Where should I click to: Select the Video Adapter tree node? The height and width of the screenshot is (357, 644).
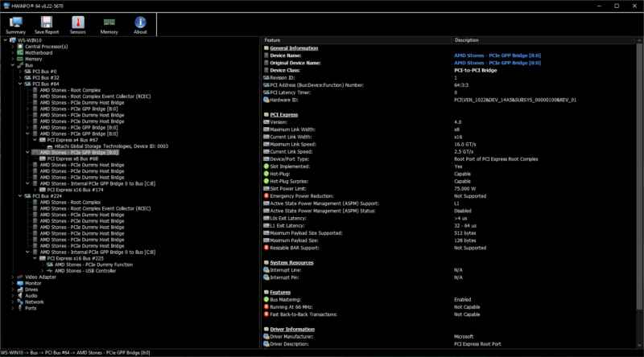pos(42,277)
